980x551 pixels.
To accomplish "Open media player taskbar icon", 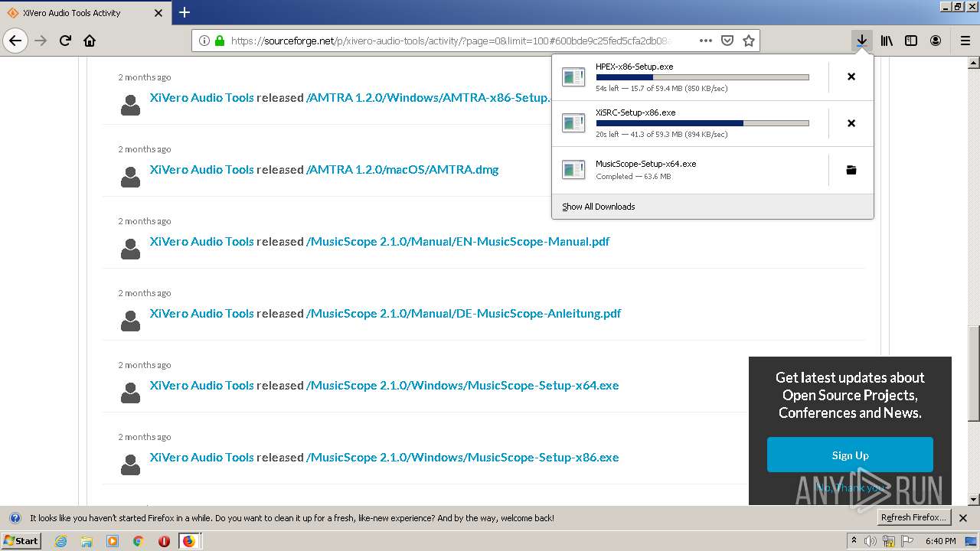I will (x=113, y=541).
